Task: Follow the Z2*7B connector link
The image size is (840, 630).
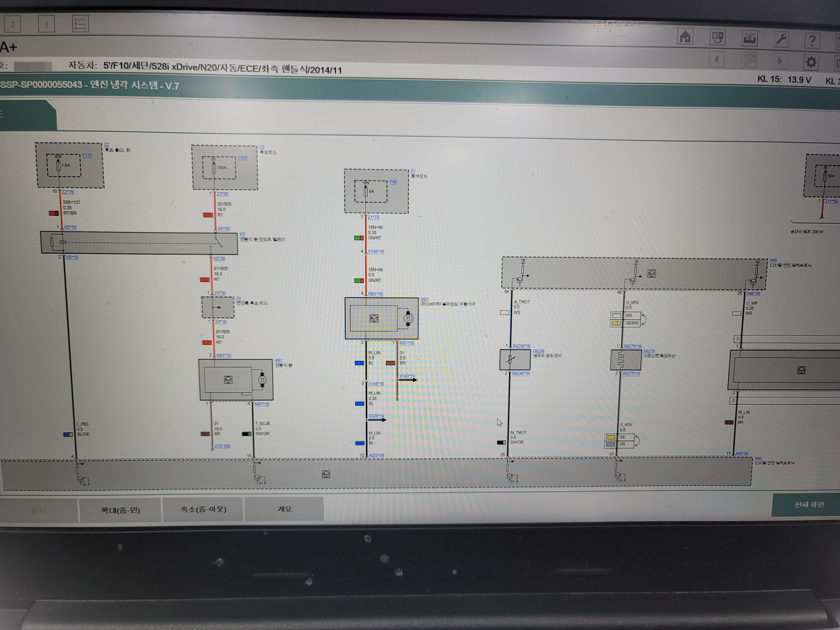Action: pyautogui.click(x=68, y=192)
